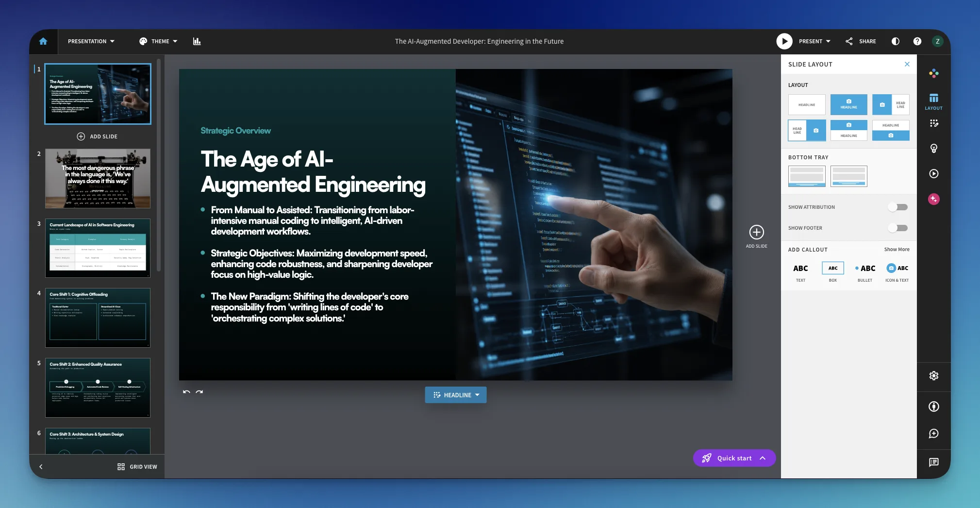Viewport: 980px width, 508px height.
Task: Select layout with image top, headline bottom
Action: (x=848, y=130)
